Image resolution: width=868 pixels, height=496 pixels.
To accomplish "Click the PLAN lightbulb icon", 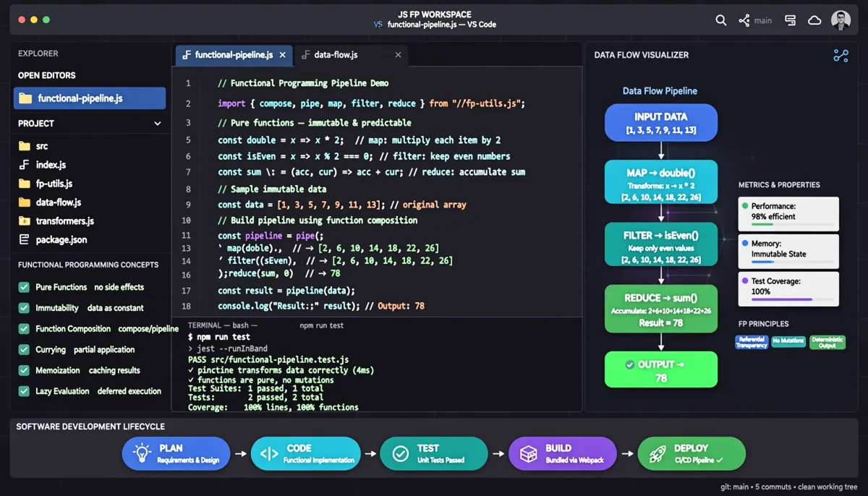I will click(142, 453).
